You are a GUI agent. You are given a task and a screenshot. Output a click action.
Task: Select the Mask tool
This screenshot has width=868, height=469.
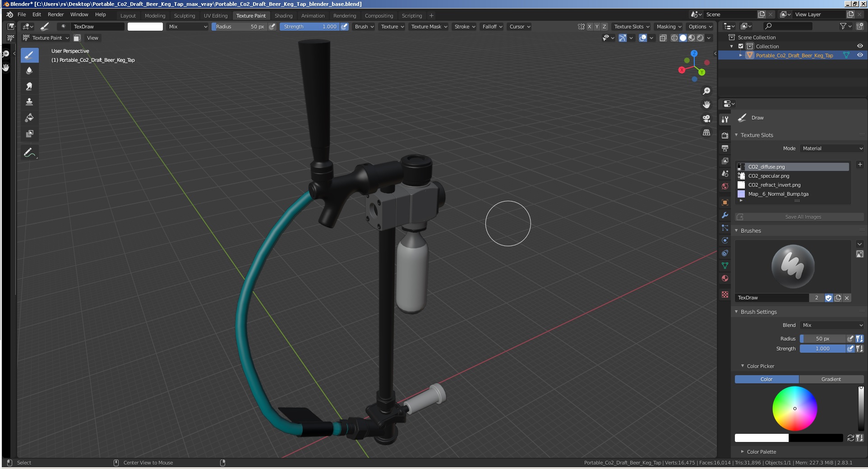tap(29, 133)
